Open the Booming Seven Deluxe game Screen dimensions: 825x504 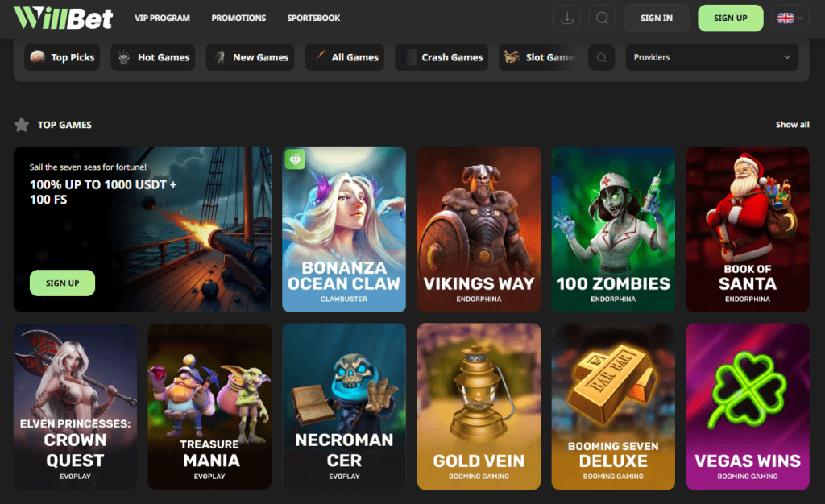pyautogui.click(x=613, y=407)
